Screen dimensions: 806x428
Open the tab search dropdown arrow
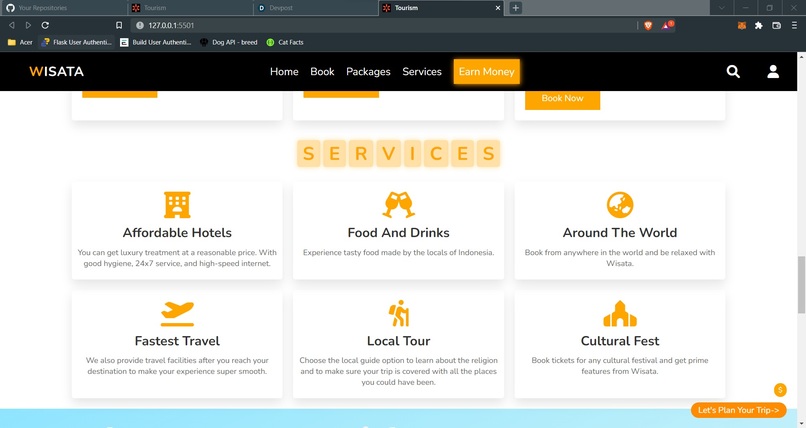[722, 8]
